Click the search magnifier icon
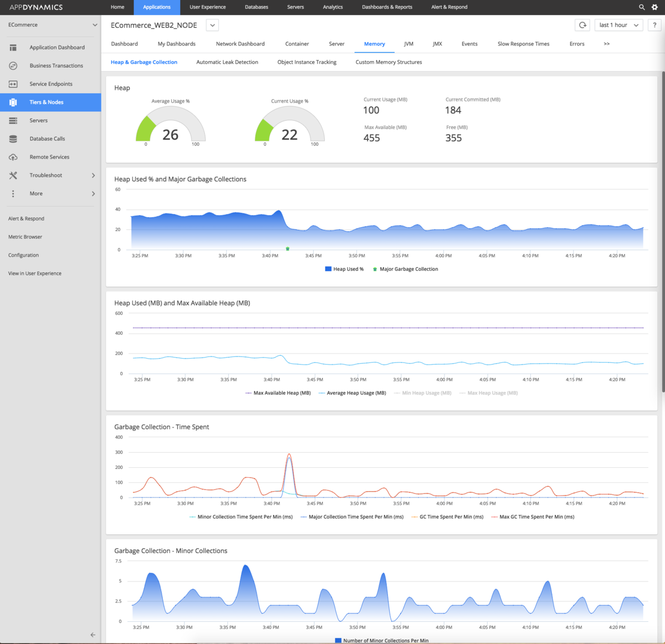 pyautogui.click(x=642, y=7)
